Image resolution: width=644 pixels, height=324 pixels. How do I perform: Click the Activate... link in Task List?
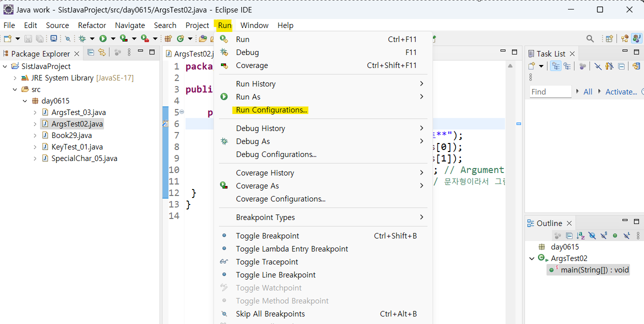621,91
